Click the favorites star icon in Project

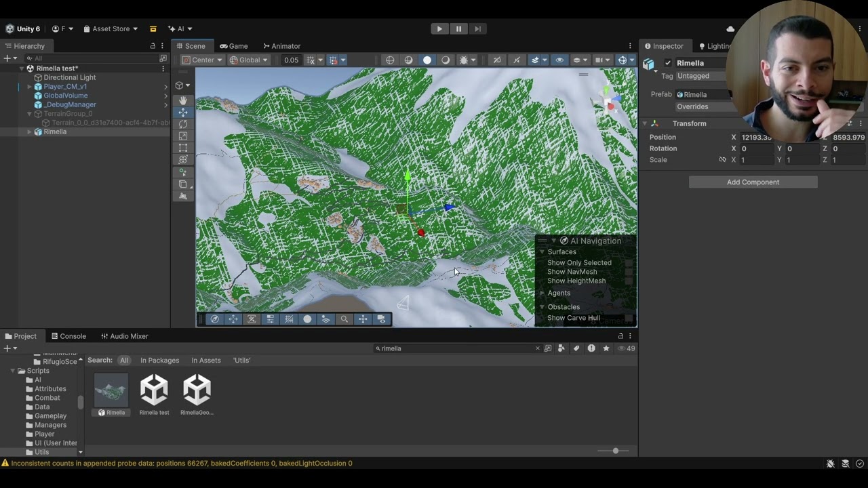pos(606,348)
